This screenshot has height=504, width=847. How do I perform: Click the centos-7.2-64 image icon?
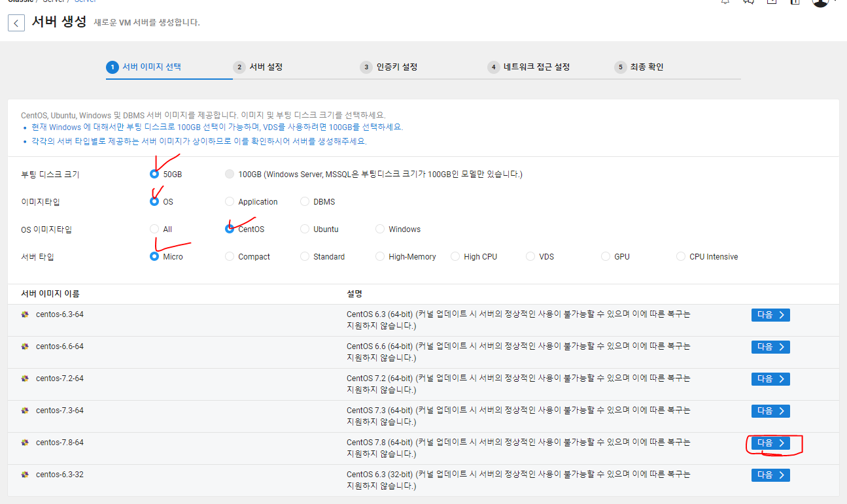(25, 378)
